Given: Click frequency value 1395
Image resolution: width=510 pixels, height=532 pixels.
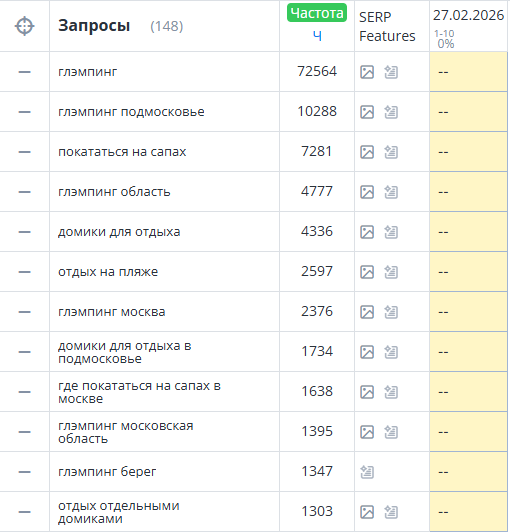Looking at the screenshot, I should 317,432.
